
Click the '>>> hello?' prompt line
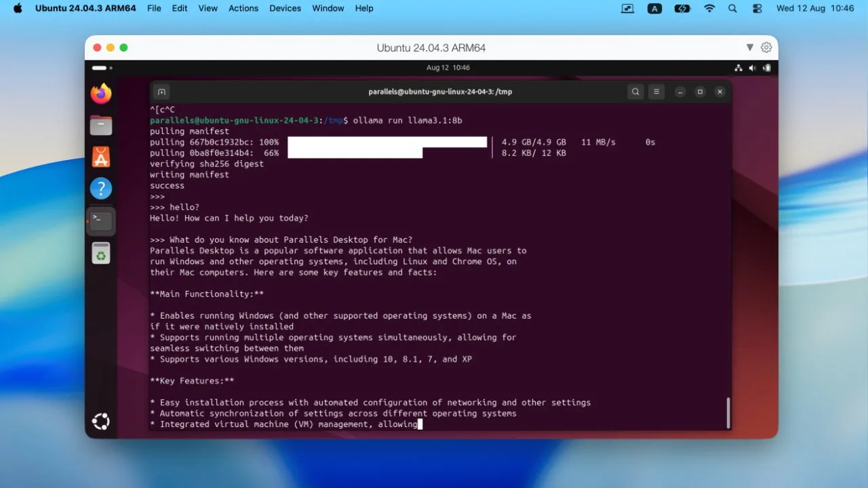[x=175, y=207]
